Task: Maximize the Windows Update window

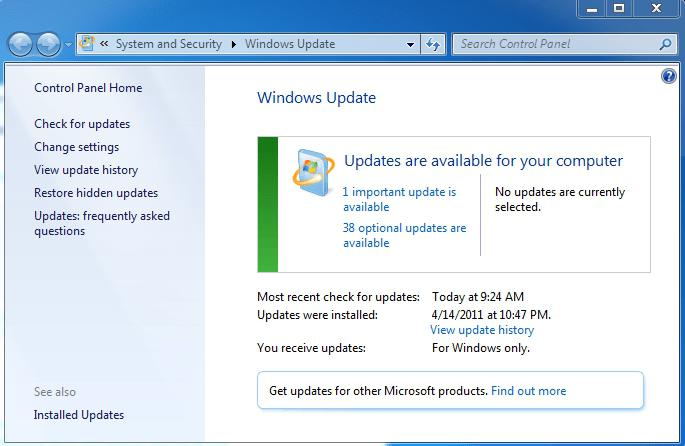Action: point(619,8)
